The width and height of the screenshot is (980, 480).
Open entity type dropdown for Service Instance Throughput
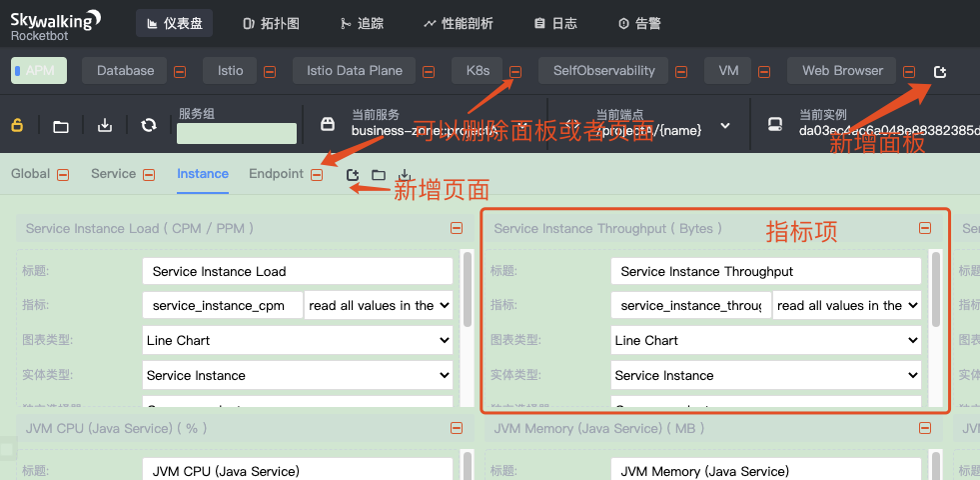[x=765, y=375]
